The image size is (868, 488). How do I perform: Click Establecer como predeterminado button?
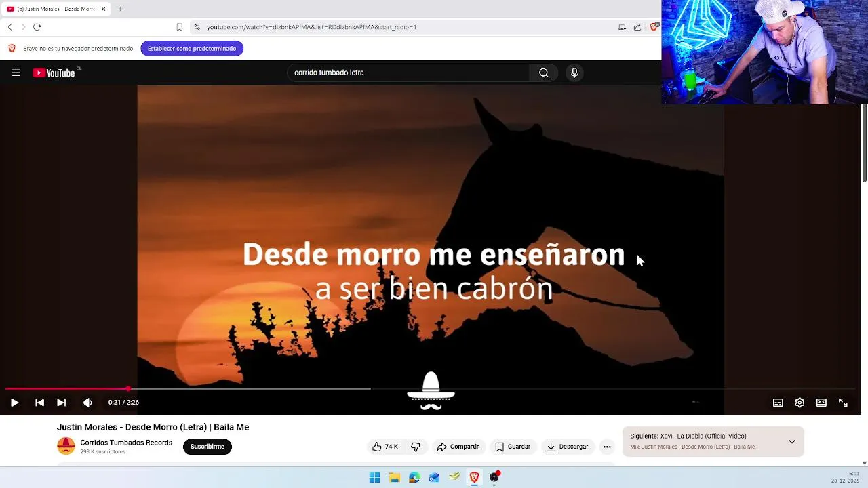(192, 49)
